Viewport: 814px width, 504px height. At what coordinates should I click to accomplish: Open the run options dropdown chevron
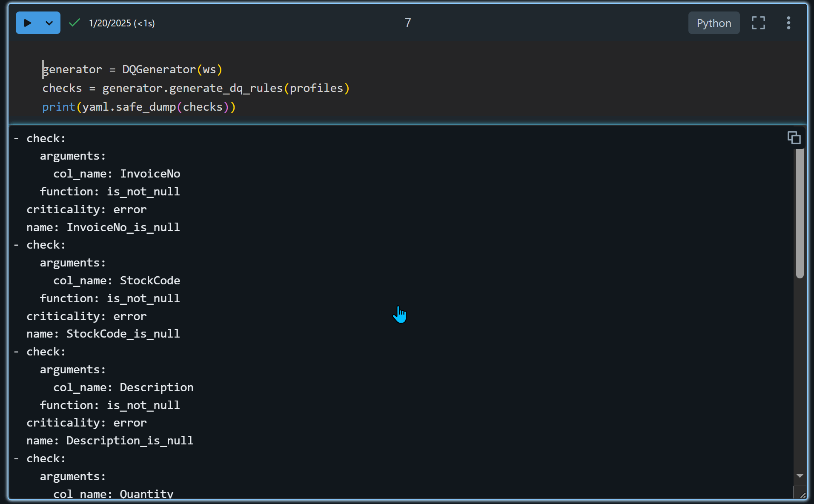click(x=49, y=23)
